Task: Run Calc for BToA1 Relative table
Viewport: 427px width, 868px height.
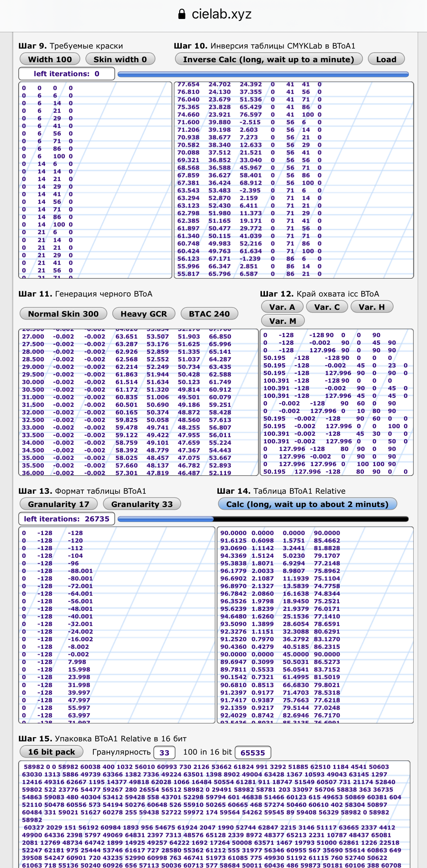Action: [x=307, y=504]
